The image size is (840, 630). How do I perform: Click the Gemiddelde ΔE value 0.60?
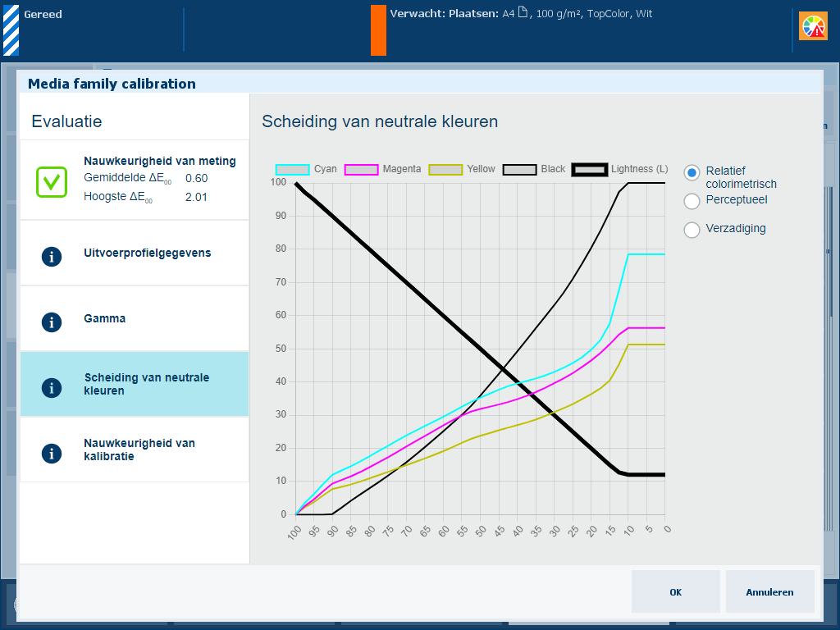pyautogui.click(x=197, y=178)
